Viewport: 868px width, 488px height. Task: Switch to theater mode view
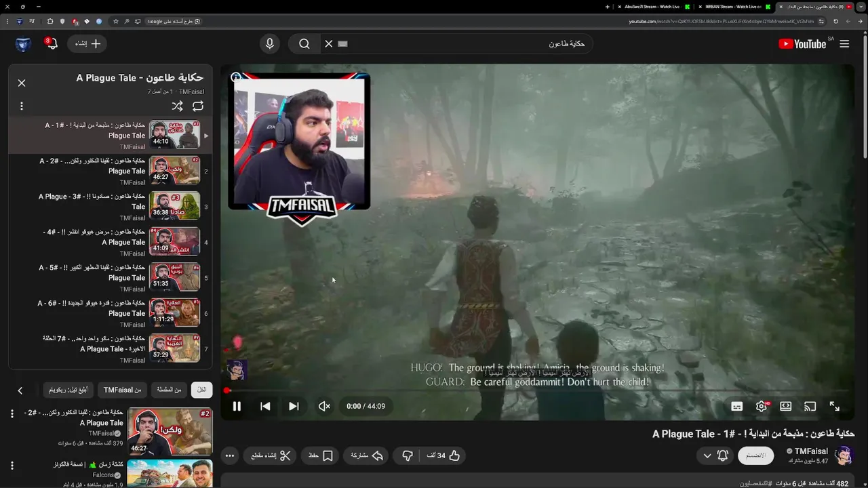(786, 406)
